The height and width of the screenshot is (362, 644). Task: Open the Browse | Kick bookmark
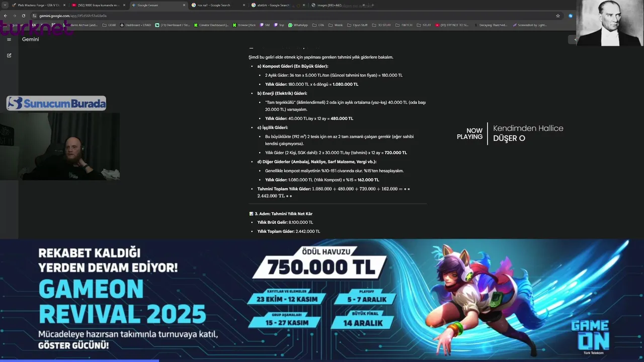click(x=245, y=25)
